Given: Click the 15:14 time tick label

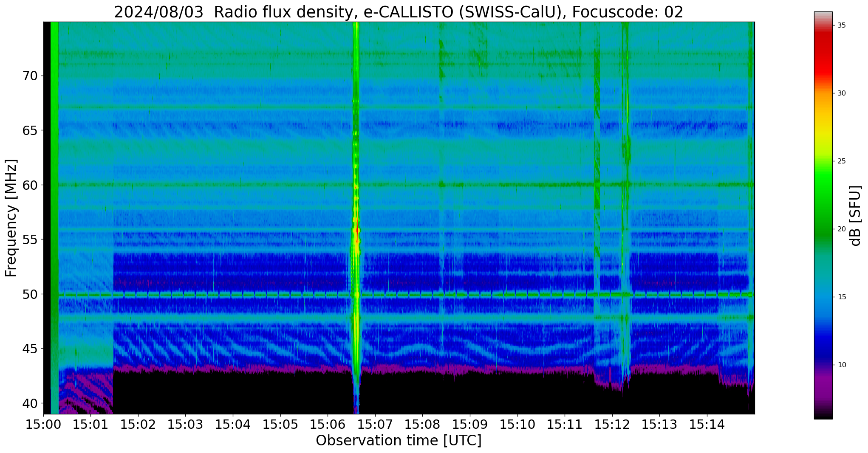Looking at the screenshot, I should pyautogui.click(x=707, y=425).
